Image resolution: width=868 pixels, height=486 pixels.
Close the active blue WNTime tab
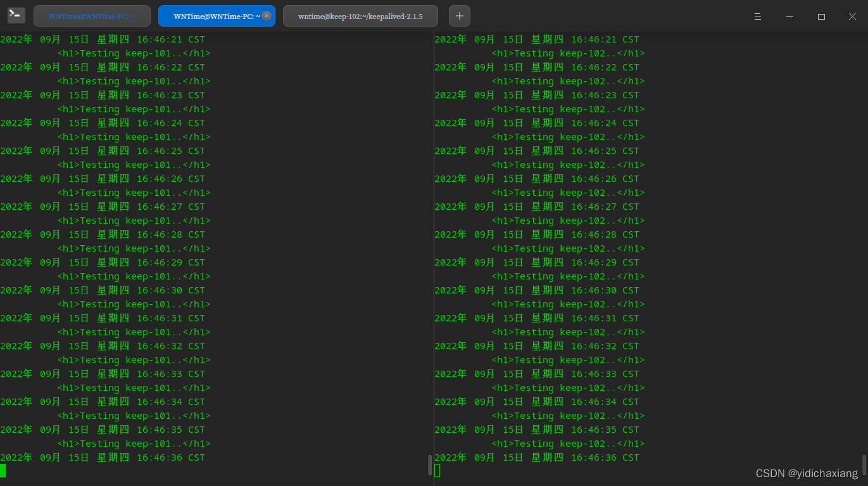click(x=267, y=16)
